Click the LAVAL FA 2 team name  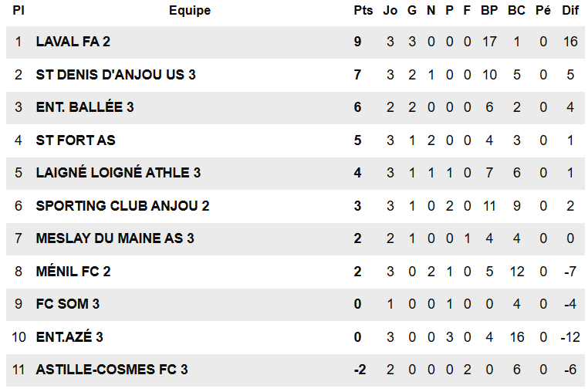click(x=73, y=42)
